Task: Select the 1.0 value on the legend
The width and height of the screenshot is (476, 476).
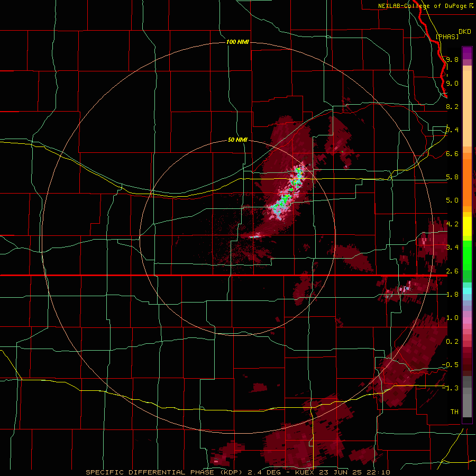Action: 452,318
